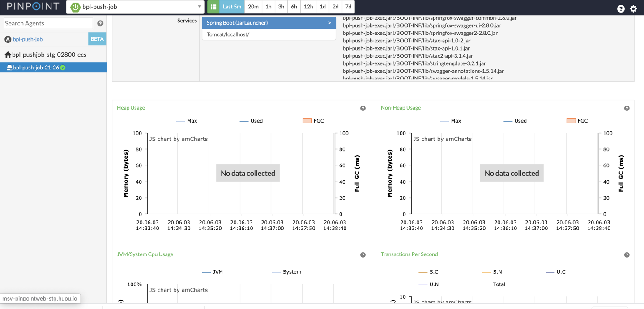Select the 20m time range
Viewport: 644px width, 309px height.
pyautogui.click(x=253, y=7)
